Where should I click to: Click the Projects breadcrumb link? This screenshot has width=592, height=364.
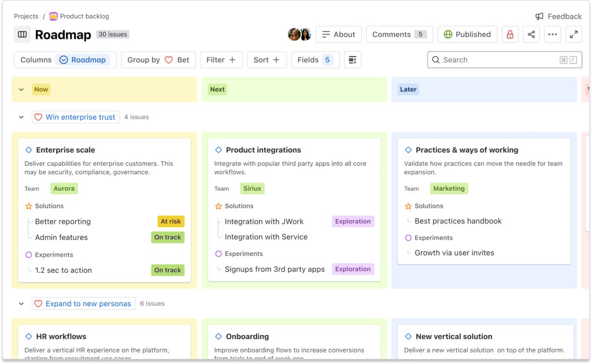point(26,16)
